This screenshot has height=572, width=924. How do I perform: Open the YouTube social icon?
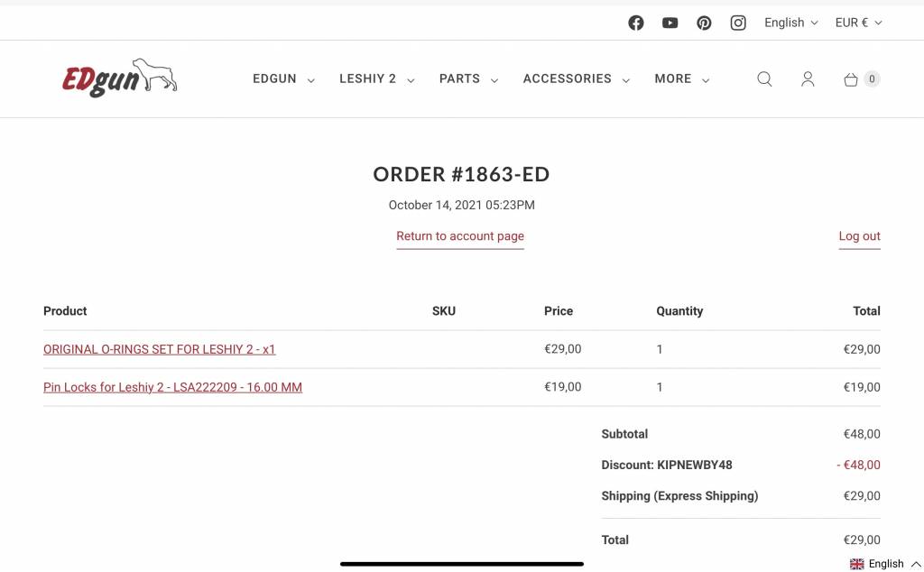point(670,23)
